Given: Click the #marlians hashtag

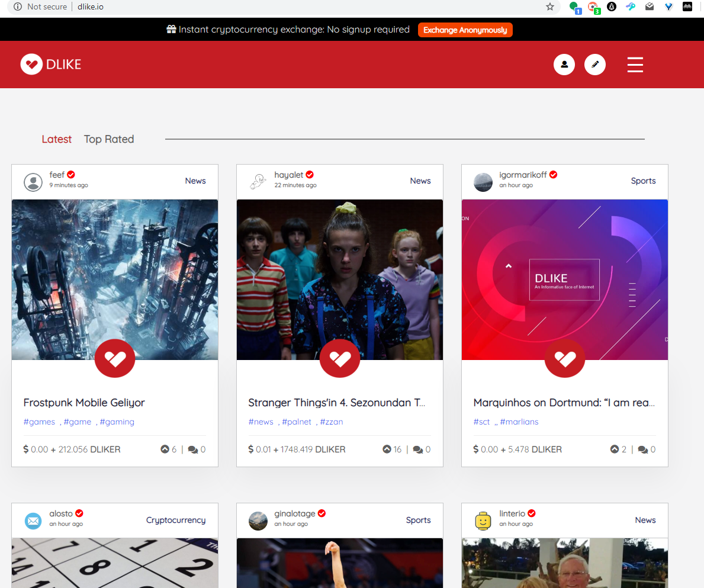Looking at the screenshot, I should [x=519, y=422].
